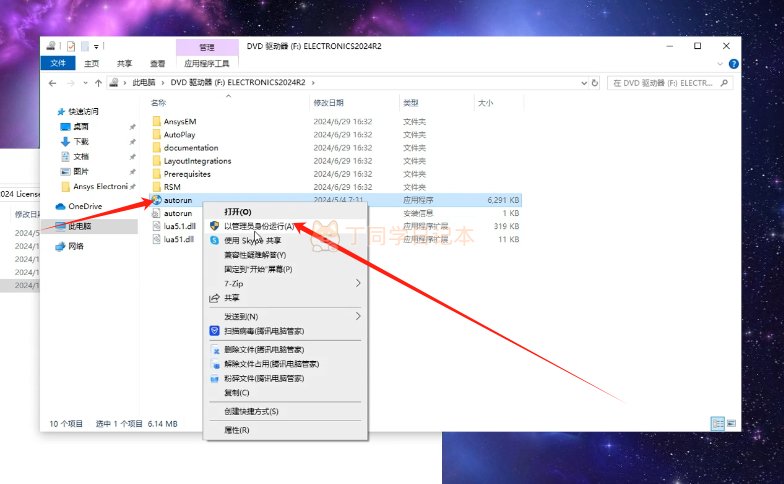Screen dimensions: 784x484
Task: Open Downloads in Quick access
Action: pos(74,142)
